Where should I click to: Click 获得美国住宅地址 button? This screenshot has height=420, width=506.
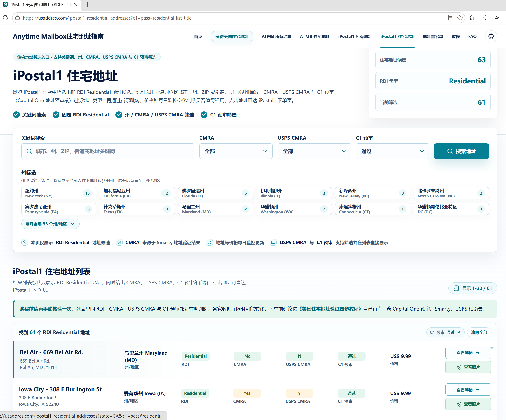(232, 36)
